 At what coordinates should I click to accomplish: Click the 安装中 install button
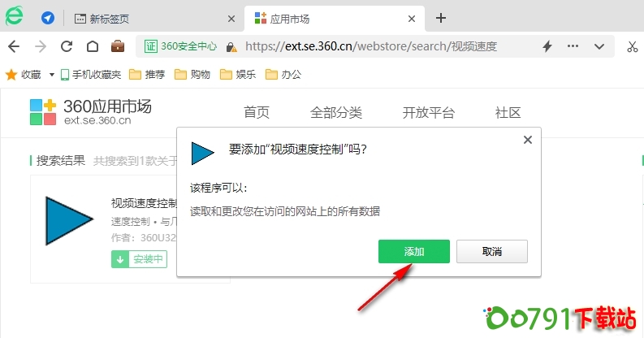pos(139,259)
